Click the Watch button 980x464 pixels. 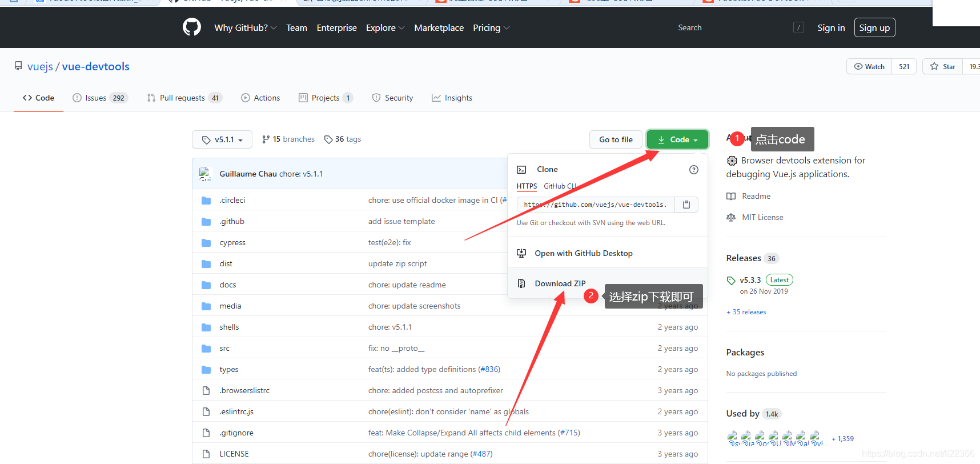point(869,66)
